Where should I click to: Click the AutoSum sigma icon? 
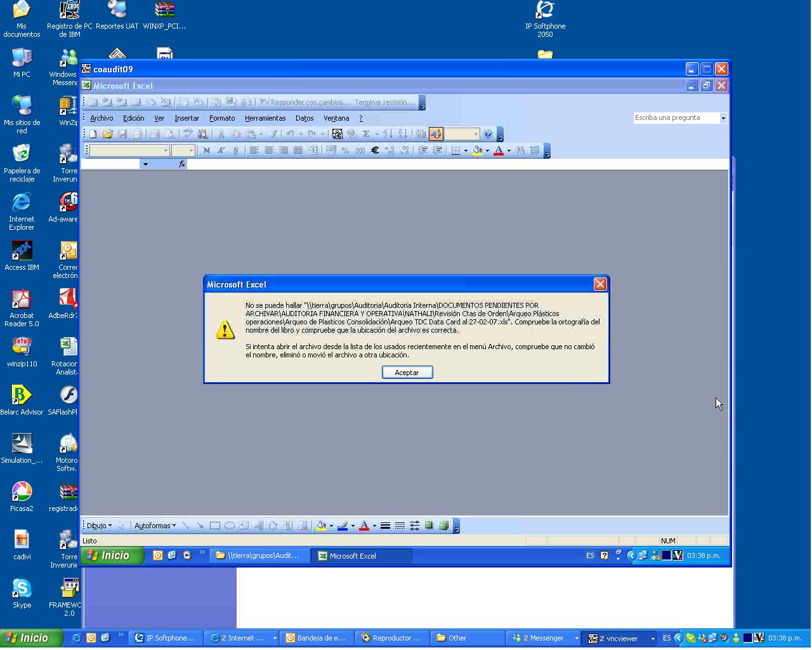coord(366,134)
